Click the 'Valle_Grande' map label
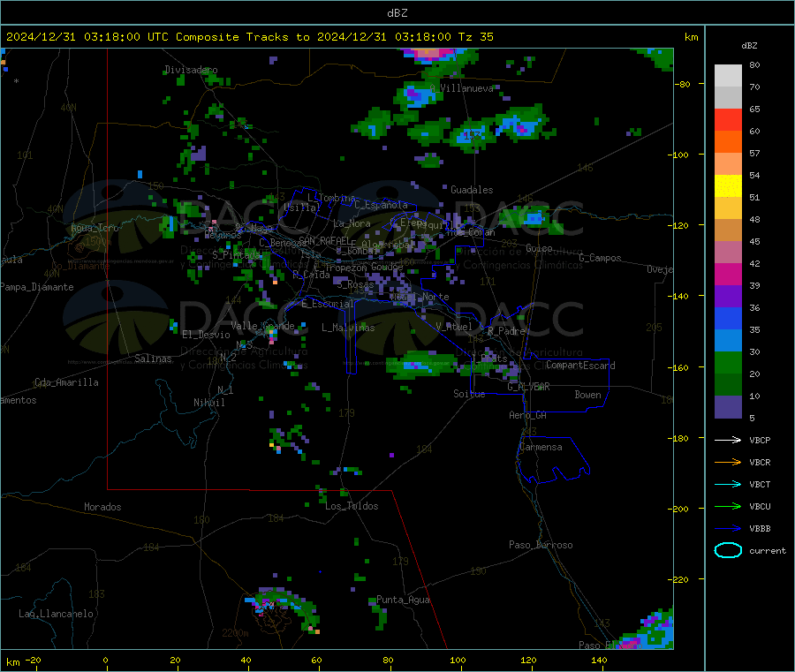The image size is (795, 672). tap(262, 326)
